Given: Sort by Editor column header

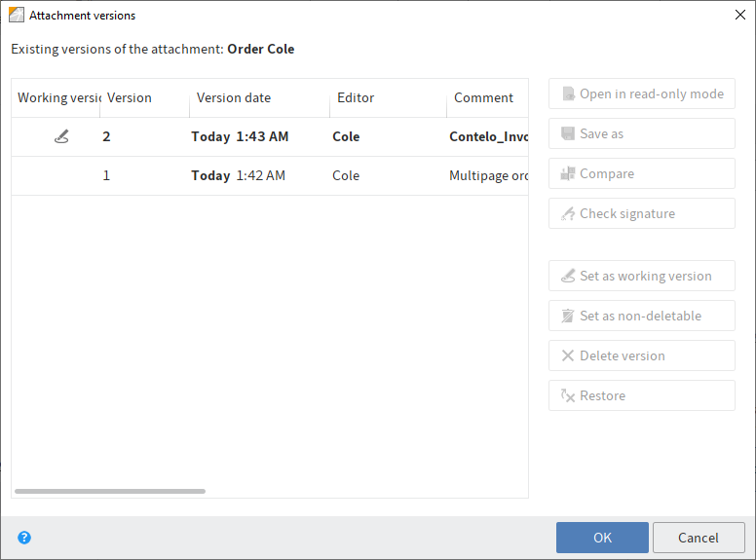Looking at the screenshot, I should click(x=389, y=97).
